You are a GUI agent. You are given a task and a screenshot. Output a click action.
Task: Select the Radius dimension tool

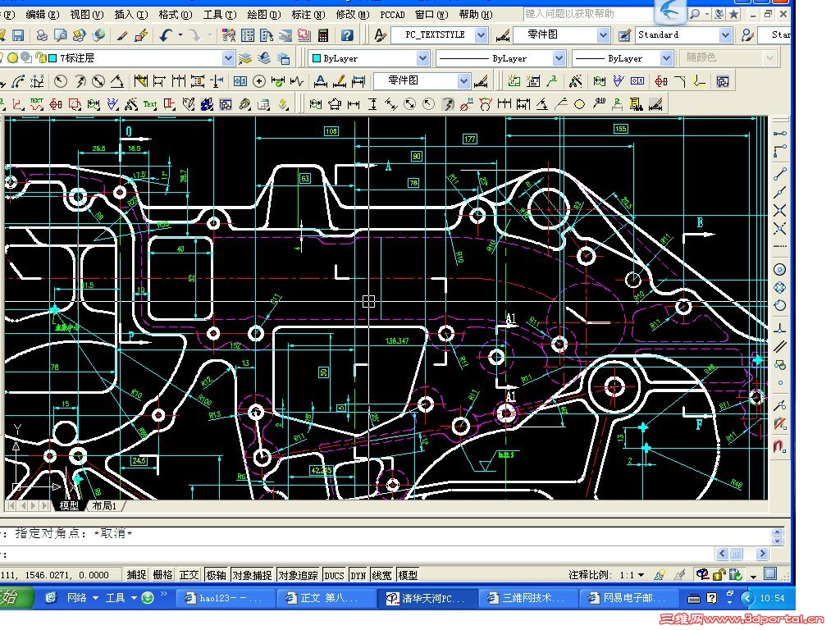[x=61, y=81]
